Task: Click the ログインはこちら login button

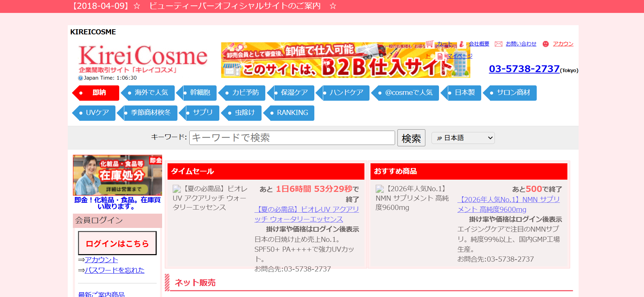Action: coord(117,243)
